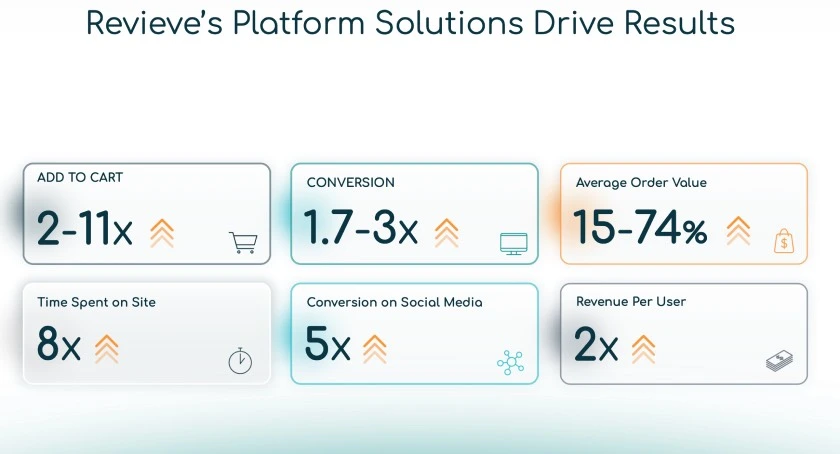Click the up arrows beside 5x
The image size is (840, 454).
click(374, 349)
